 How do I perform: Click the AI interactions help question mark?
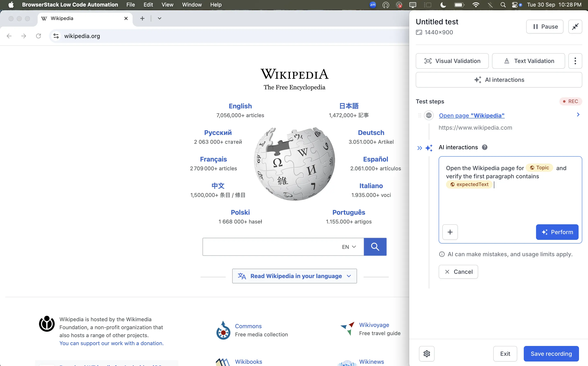[485, 147]
